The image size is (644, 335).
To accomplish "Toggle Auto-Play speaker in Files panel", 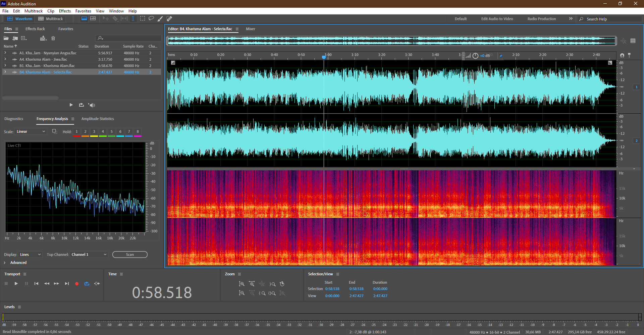I will pyautogui.click(x=92, y=105).
